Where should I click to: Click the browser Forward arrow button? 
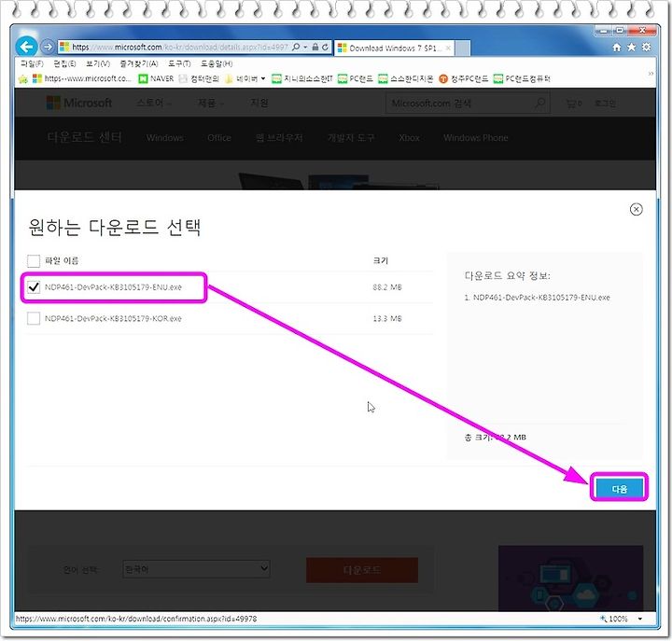coord(48,47)
